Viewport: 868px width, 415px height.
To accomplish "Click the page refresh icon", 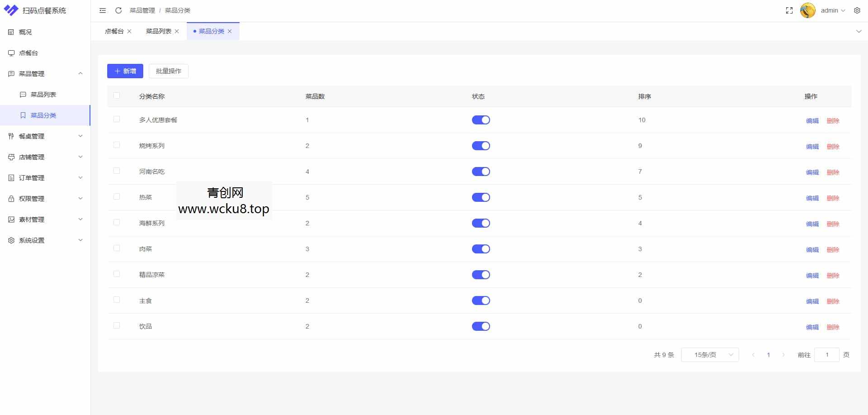I will (x=118, y=10).
